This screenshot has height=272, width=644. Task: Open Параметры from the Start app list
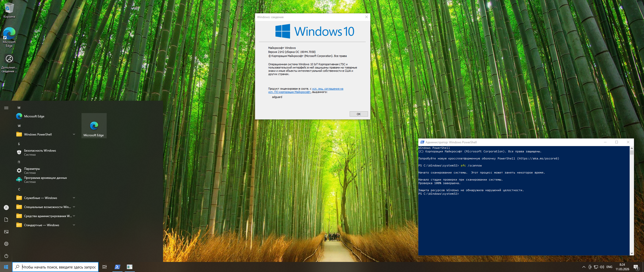click(32, 171)
